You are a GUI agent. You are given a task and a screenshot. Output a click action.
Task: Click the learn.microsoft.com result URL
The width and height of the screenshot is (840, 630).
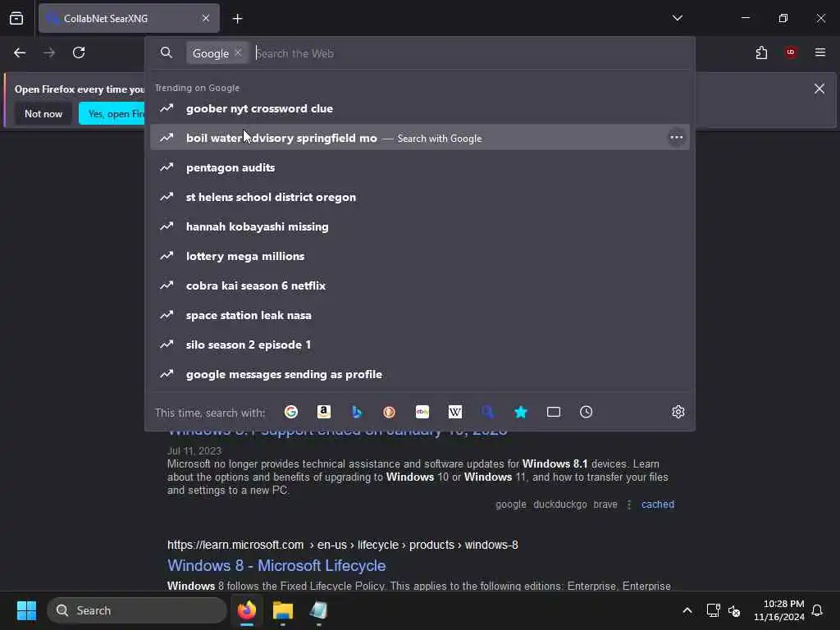[x=342, y=545]
